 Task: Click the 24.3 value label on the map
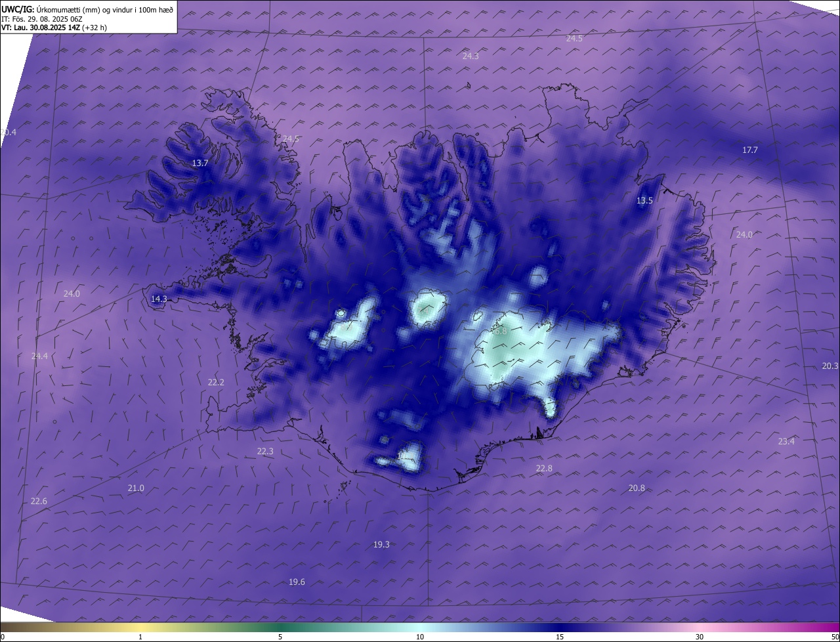(471, 56)
